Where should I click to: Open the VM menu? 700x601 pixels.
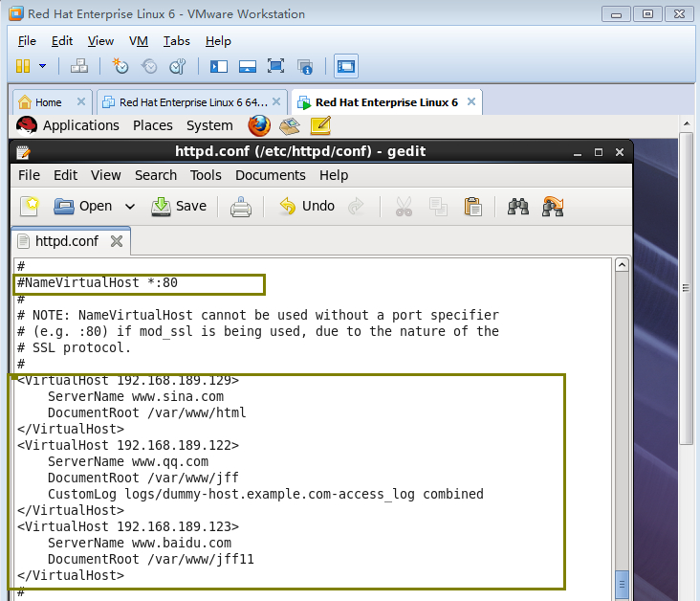point(139,41)
